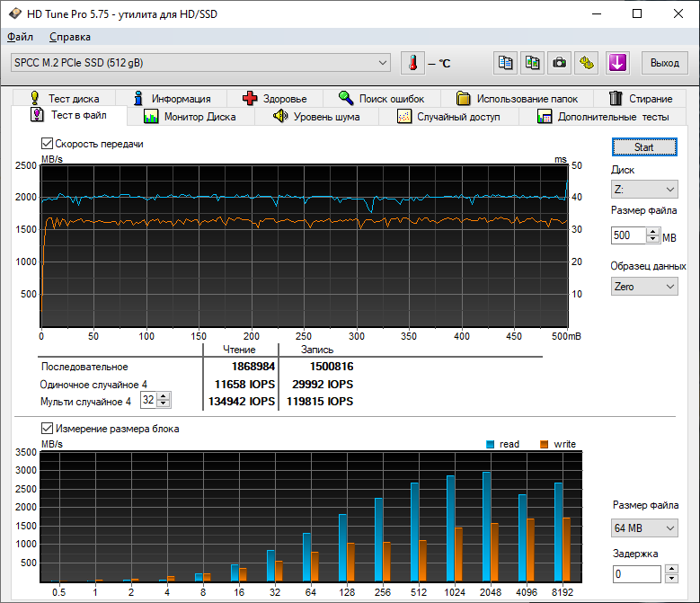This screenshot has height=603, width=700.
Task: Open the Поиск ошибок magnifier tab
Action: (388, 99)
